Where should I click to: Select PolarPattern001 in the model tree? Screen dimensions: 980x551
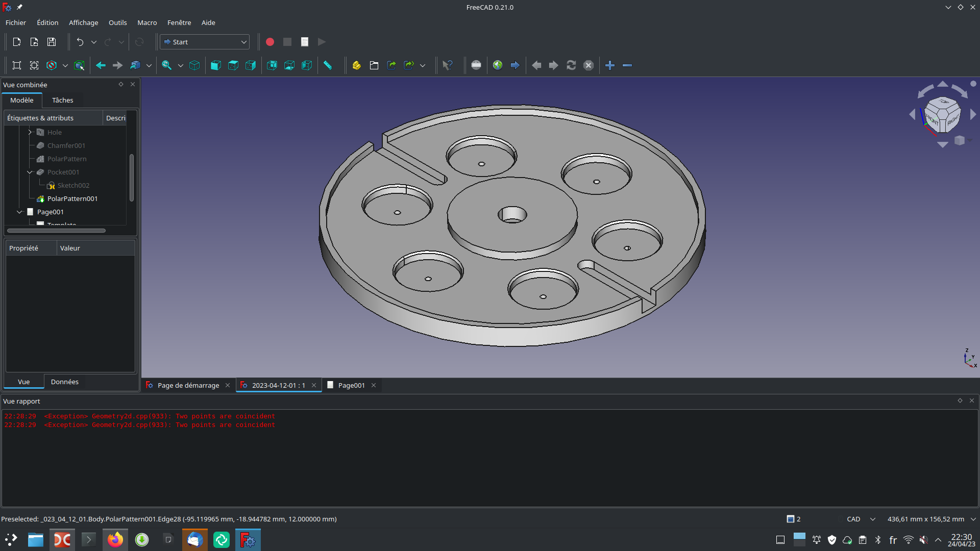(x=72, y=198)
